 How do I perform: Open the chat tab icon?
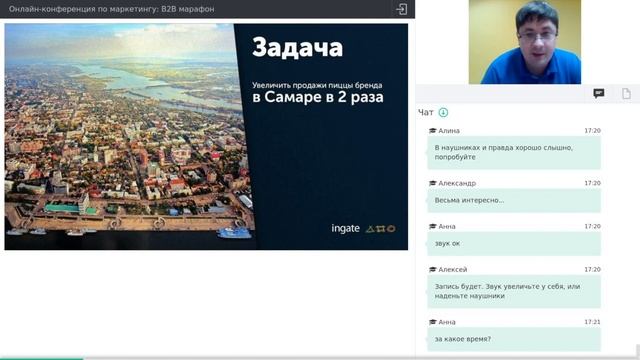tap(599, 93)
